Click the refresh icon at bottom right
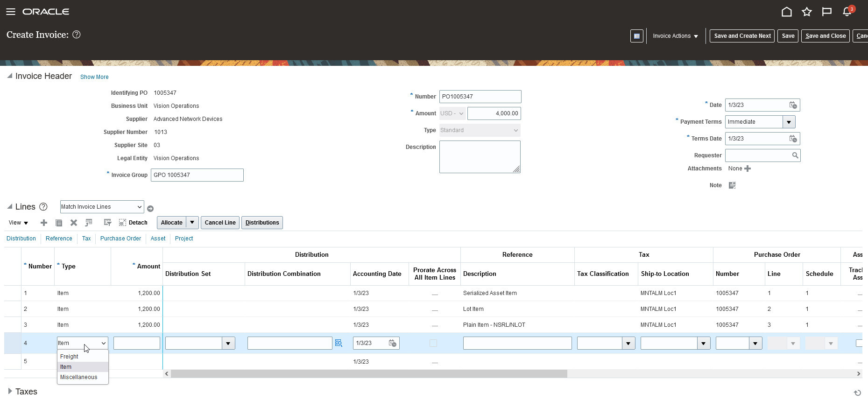Viewport: 868px width, 401px height. click(x=857, y=393)
